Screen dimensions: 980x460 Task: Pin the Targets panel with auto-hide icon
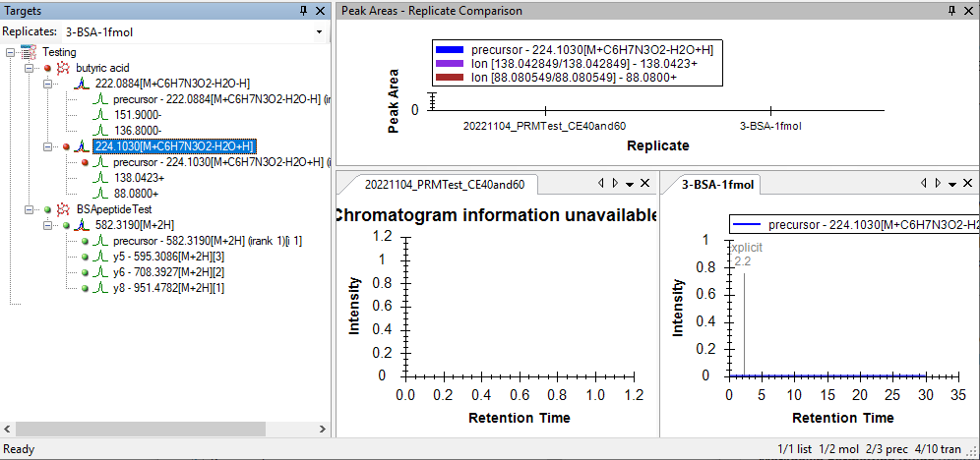click(304, 10)
